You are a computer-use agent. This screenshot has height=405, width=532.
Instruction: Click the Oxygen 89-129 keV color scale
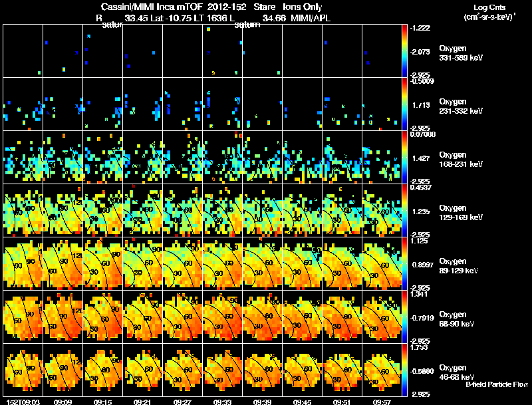point(404,263)
